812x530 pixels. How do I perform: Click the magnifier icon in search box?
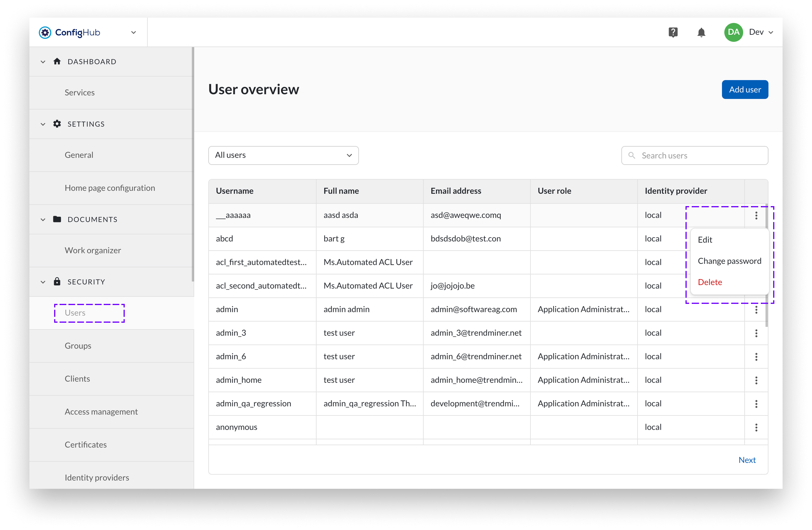coord(632,155)
